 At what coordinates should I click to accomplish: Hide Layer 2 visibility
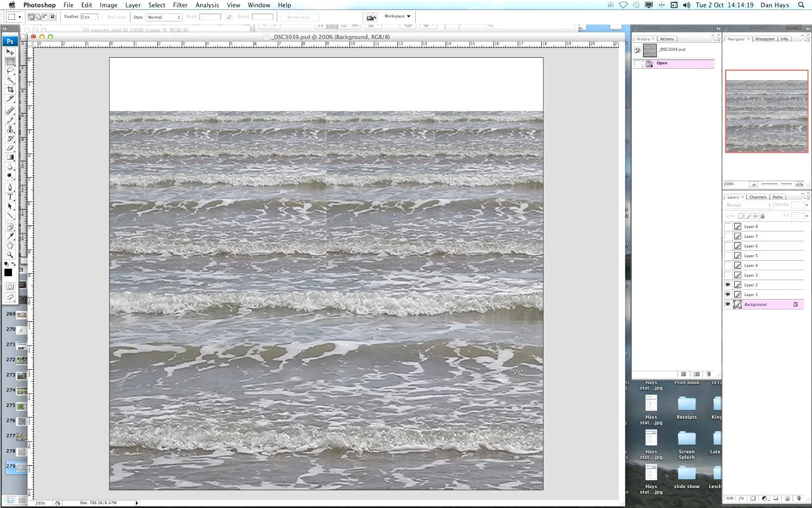727,285
